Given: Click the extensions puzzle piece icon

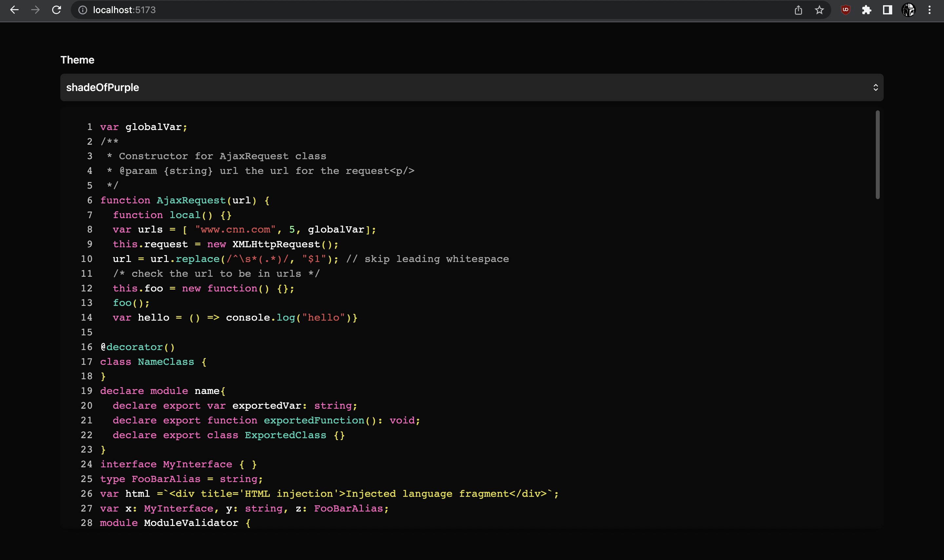Looking at the screenshot, I should click(x=867, y=10).
